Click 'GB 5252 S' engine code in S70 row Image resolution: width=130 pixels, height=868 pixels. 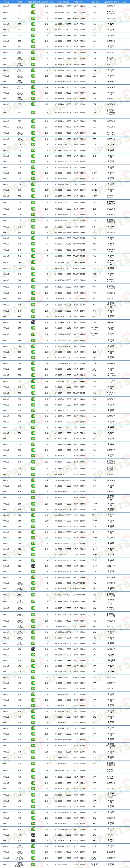point(111,381)
